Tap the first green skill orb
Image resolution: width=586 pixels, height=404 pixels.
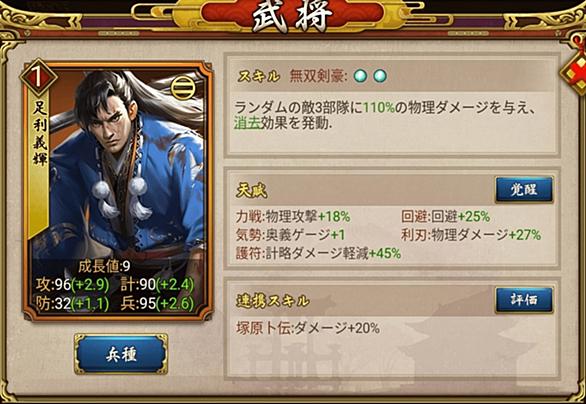tap(360, 76)
